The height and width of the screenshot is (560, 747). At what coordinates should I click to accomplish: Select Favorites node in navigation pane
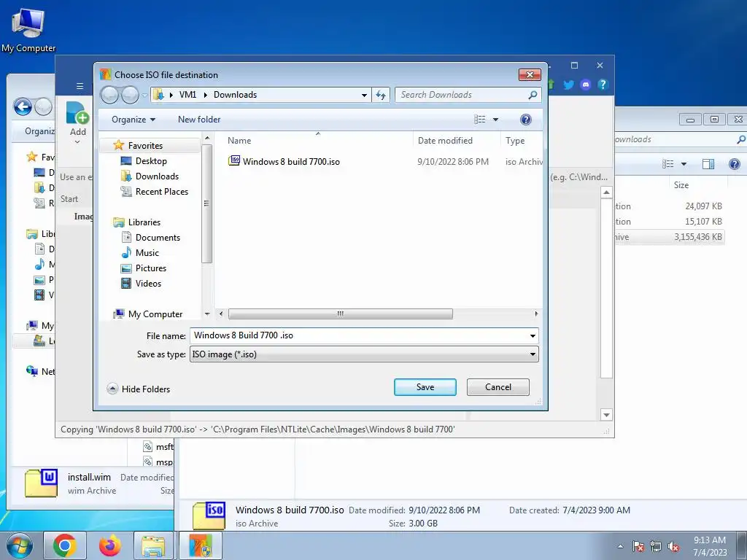[x=145, y=146]
